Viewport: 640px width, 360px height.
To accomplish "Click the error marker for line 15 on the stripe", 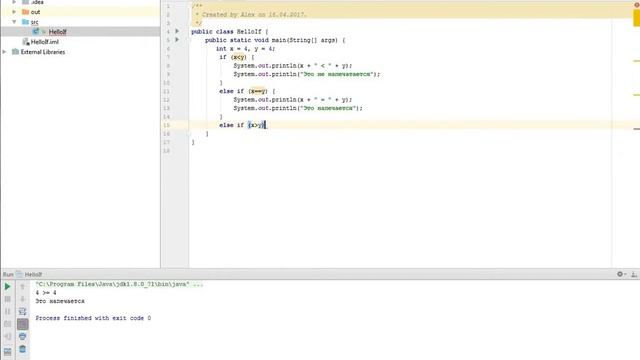I will 637,129.
